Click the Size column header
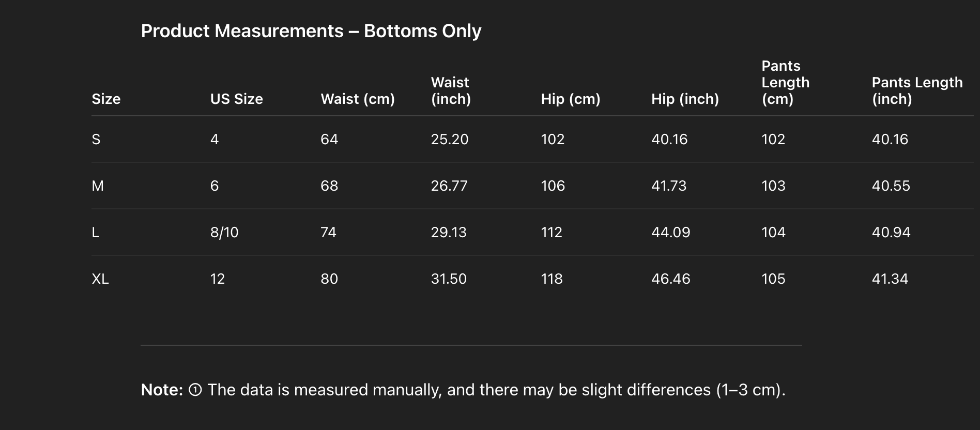The width and height of the screenshot is (980, 430). [x=106, y=99]
